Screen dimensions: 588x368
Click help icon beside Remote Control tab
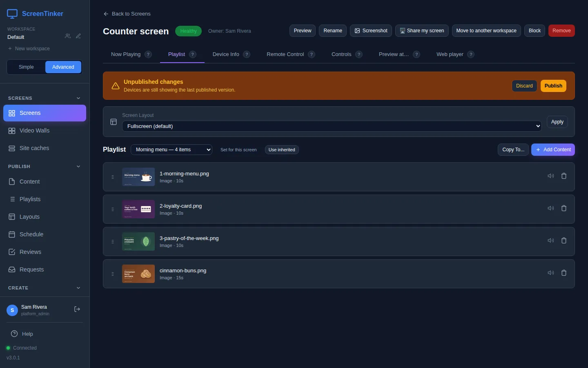tap(312, 54)
